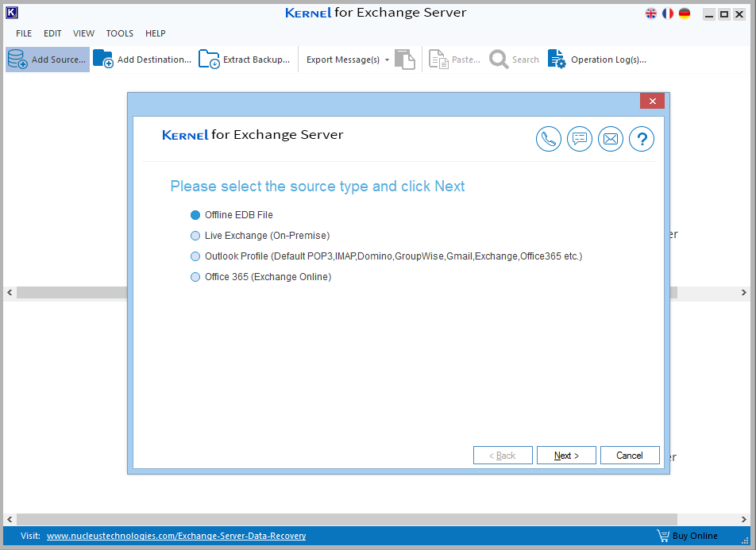Click the Next button
Viewport: 756px width, 550px height.
[566, 456]
